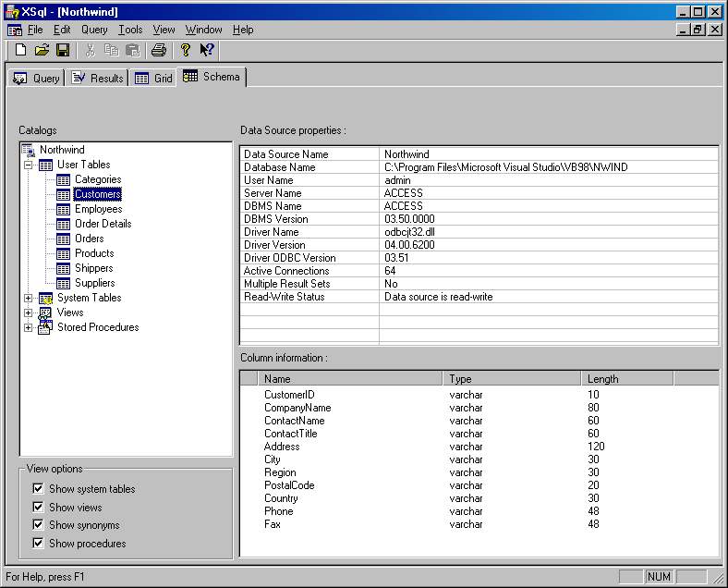Expand the Stored Procedures tree node
This screenshot has height=588, width=728.
(29, 328)
